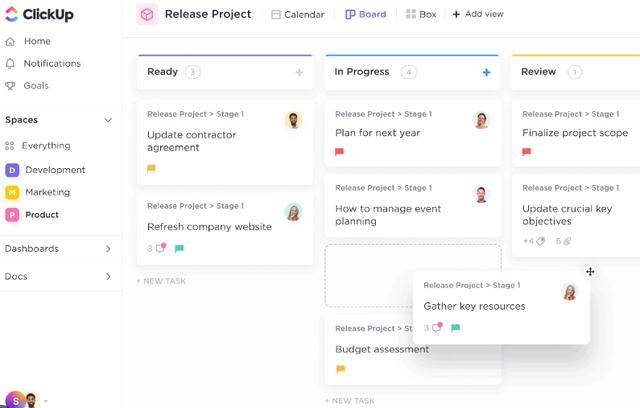Open the account menu arrow beside avatars
This screenshot has height=408, width=640.
coord(46,401)
